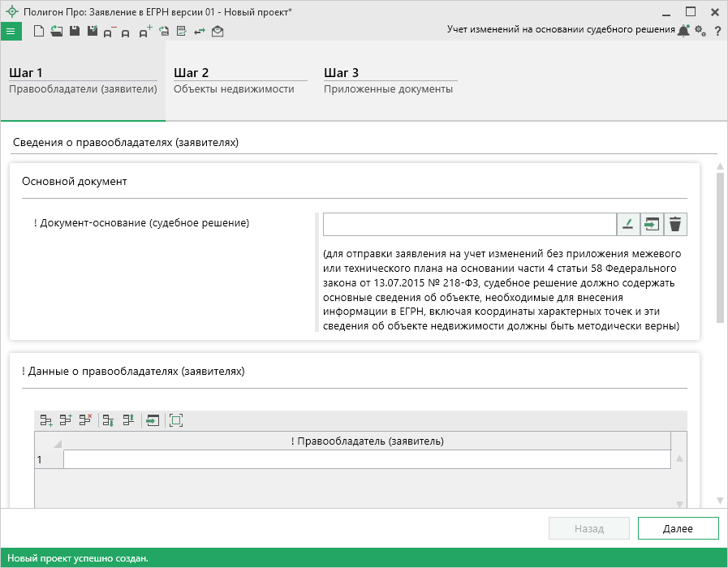This screenshot has width=728, height=568.
Task: Click the envelope send icon in toolbar
Action: pyautogui.click(x=218, y=31)
